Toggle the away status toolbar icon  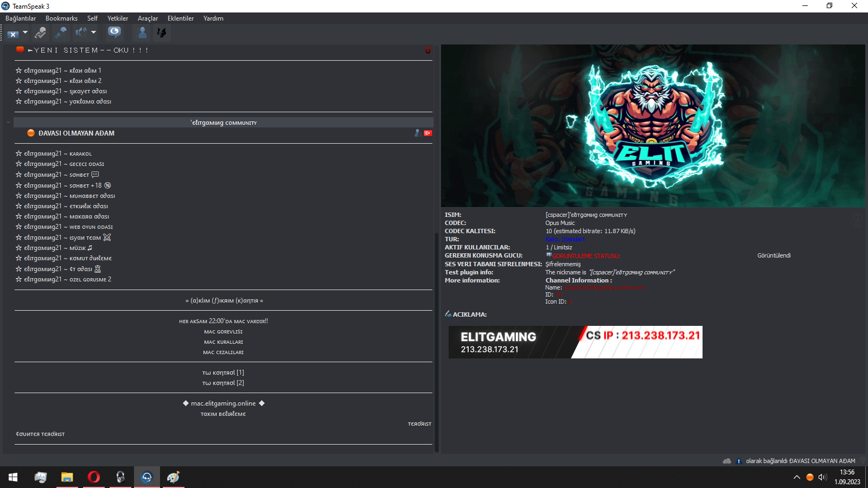point(40,33)
